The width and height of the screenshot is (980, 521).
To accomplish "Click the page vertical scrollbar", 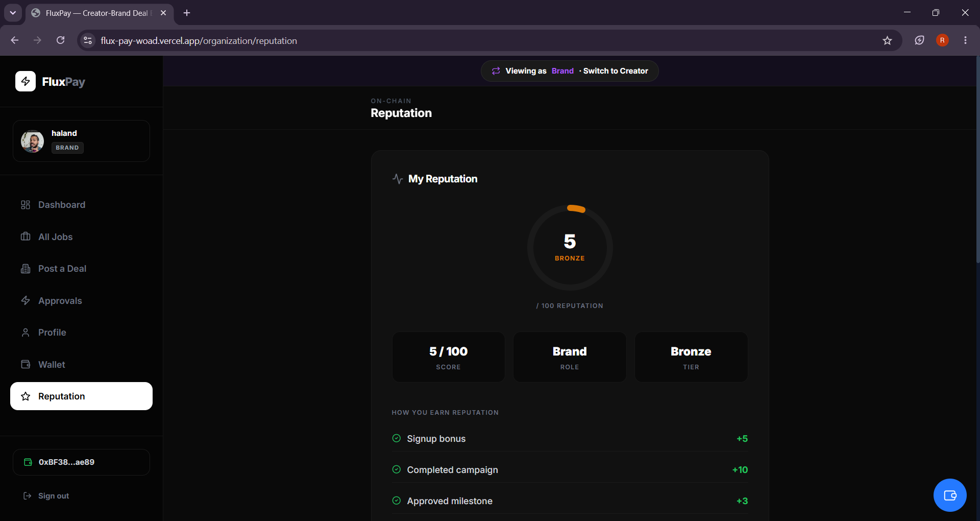I will 977,159.
